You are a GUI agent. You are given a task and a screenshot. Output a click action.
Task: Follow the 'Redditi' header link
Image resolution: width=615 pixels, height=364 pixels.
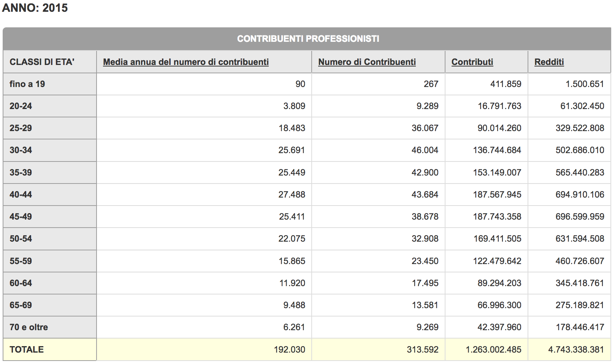point(549,62)
